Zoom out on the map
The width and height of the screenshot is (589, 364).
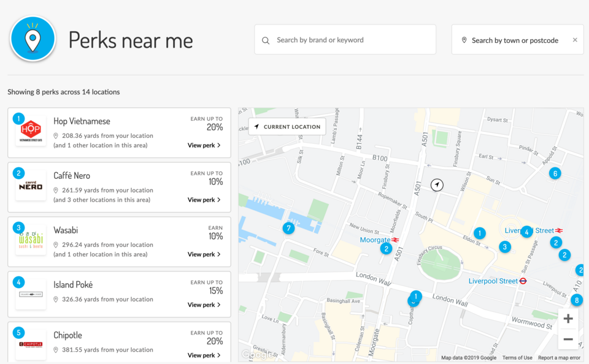click(568, 339)
